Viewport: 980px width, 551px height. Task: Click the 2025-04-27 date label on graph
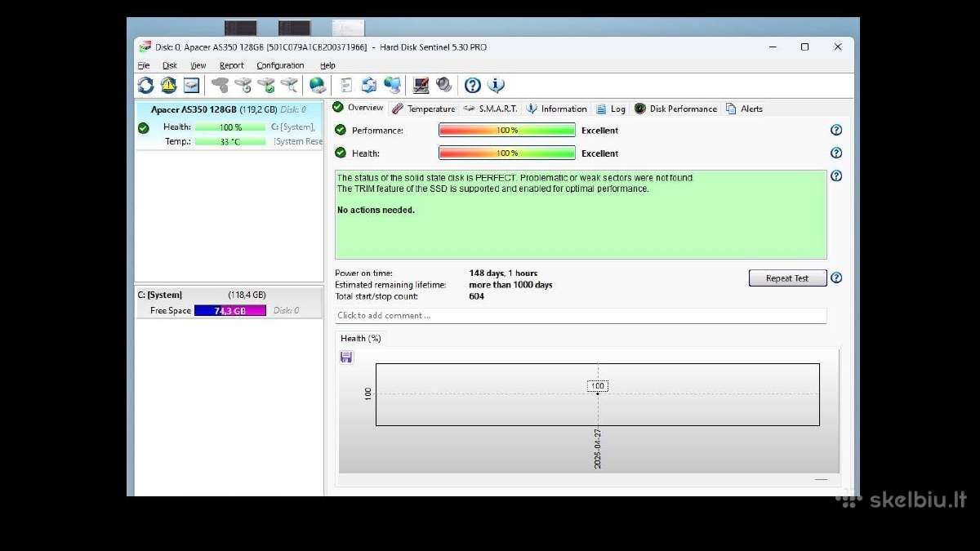click(x=598, y=447)
